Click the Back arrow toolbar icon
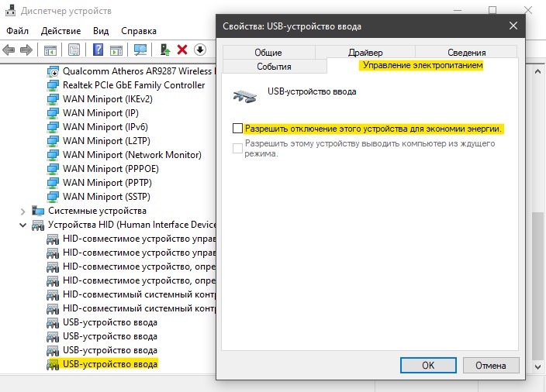546x392 pixels. click(9, 50)
